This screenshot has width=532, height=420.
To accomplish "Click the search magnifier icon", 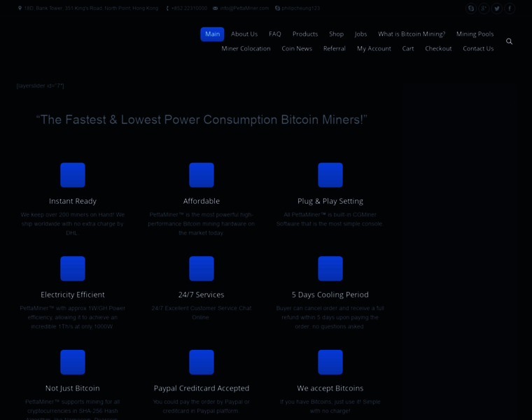I will pyautogui.click(x=510, y=41).
